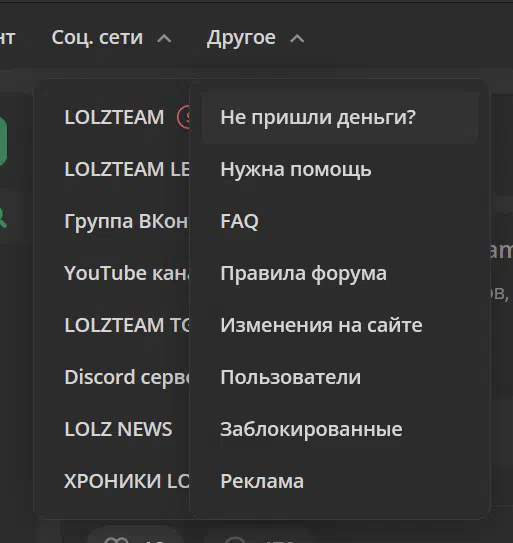Collapse the Другое dropdown chevron
Viewport: 513px width, 543px height.
click(297, 38)
